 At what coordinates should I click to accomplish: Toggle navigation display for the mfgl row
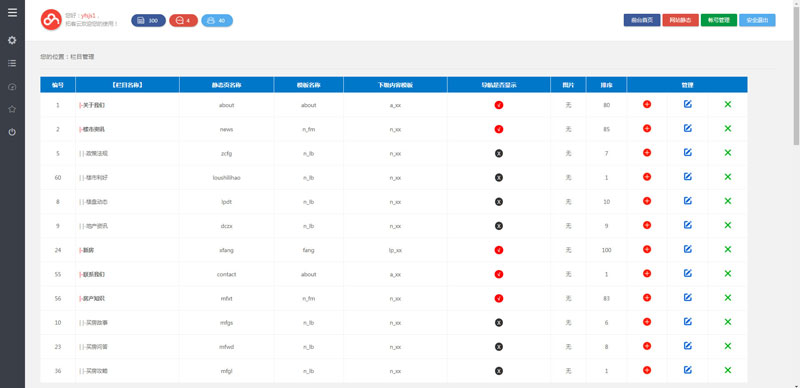pos(499,371)
